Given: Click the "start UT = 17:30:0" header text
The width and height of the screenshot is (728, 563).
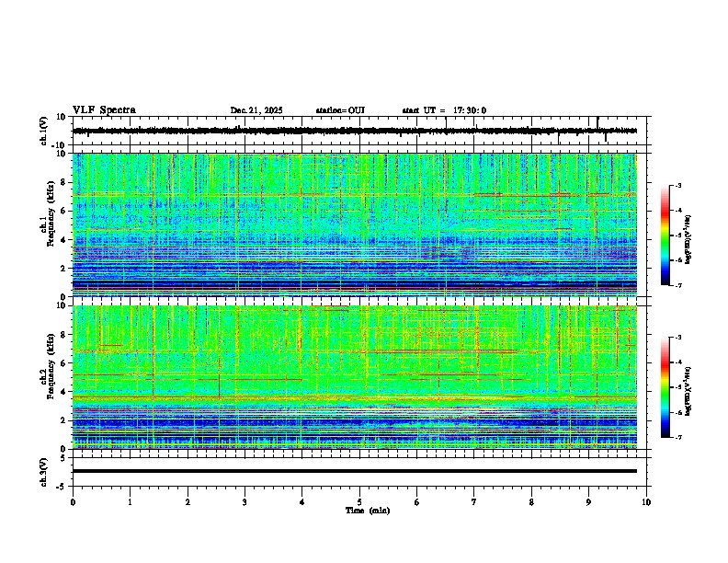Looking at the screenshot, I should tap(444, 110).
